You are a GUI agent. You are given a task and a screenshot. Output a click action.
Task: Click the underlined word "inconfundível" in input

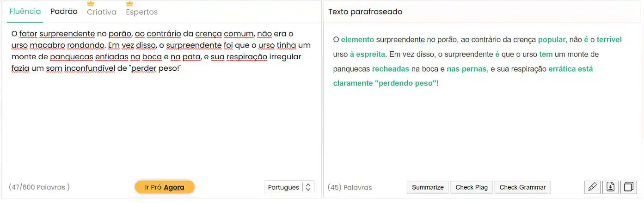click(x=90, y=68)
